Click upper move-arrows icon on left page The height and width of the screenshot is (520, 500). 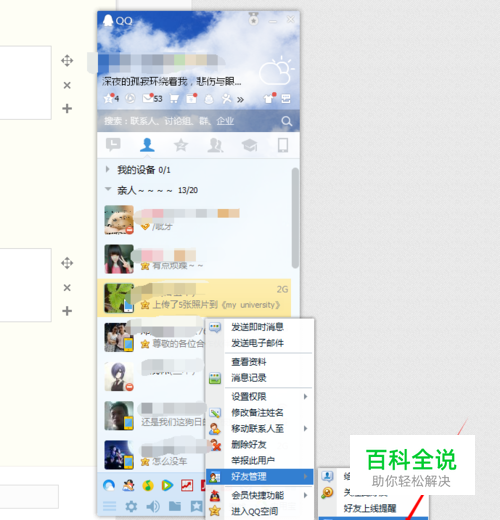pos(67,61)
